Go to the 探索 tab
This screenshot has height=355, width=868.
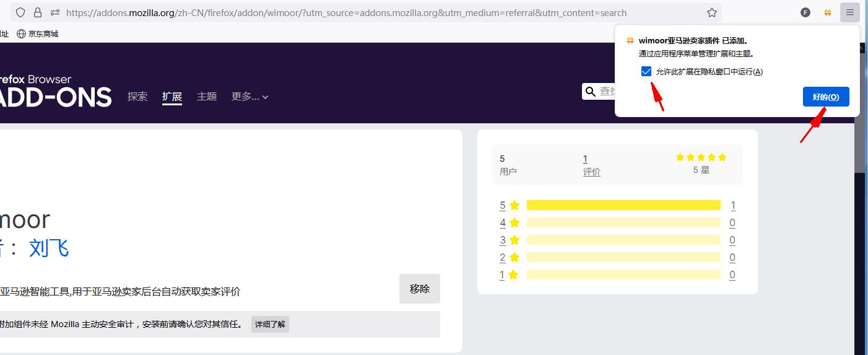pos(137,97)
